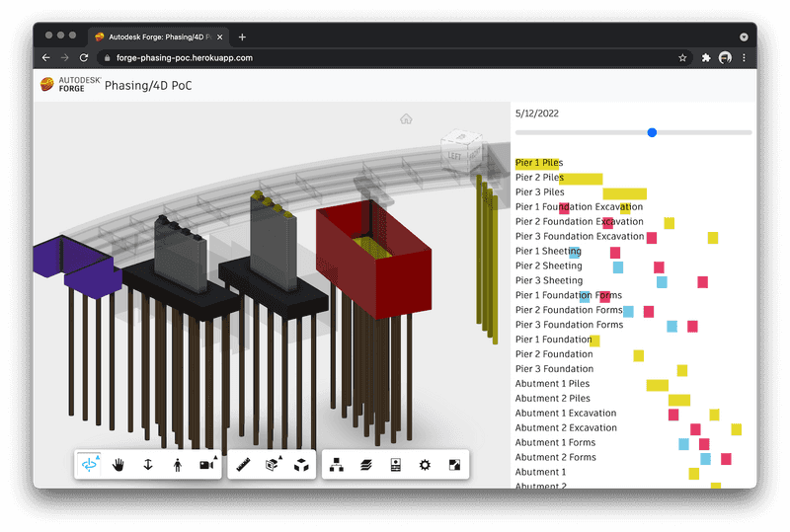
Task: Activate the Pan hand tool
Action: [118, 464]
